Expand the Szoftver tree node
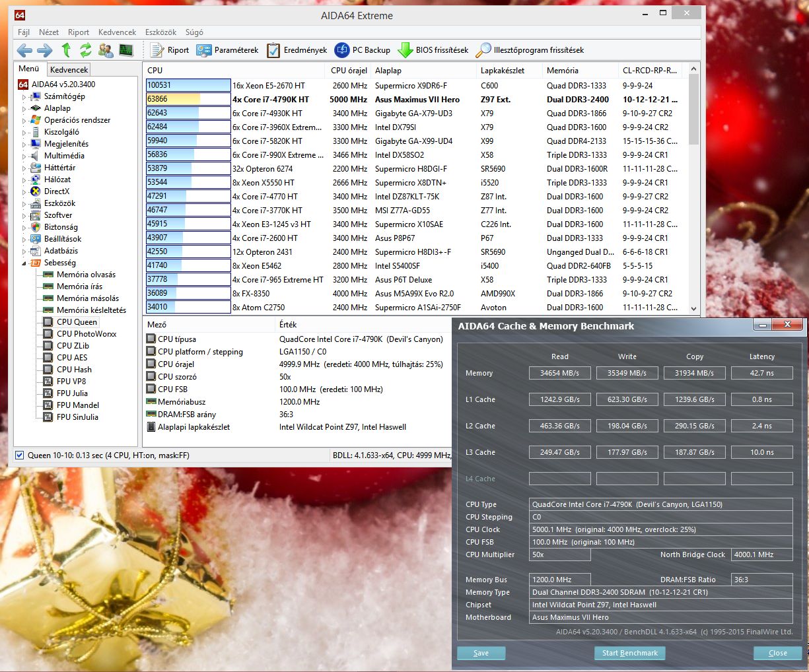The height and width of the screenshot is (672, 809). pyautogui.click(x=24, y=215)
